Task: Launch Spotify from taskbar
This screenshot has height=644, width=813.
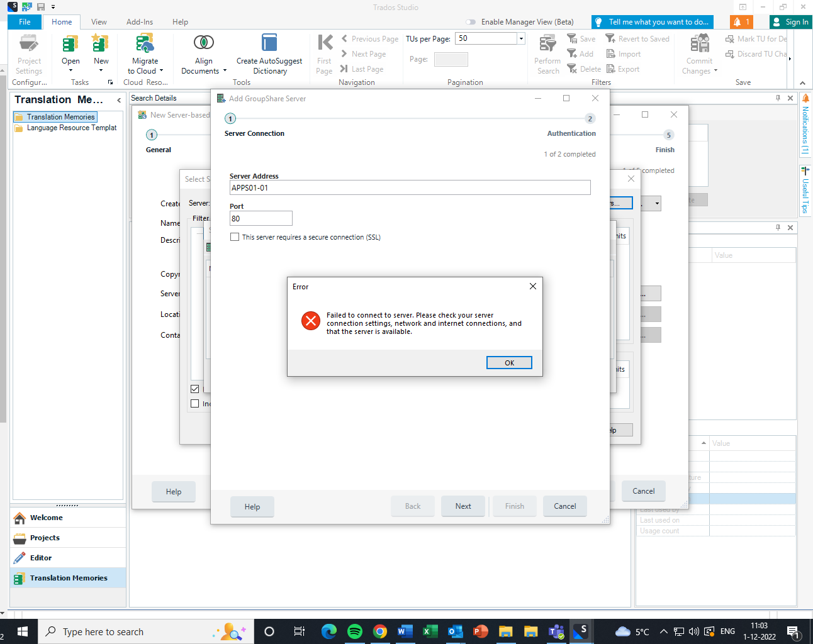Action: pyautogui.click(x=355, y=631)
